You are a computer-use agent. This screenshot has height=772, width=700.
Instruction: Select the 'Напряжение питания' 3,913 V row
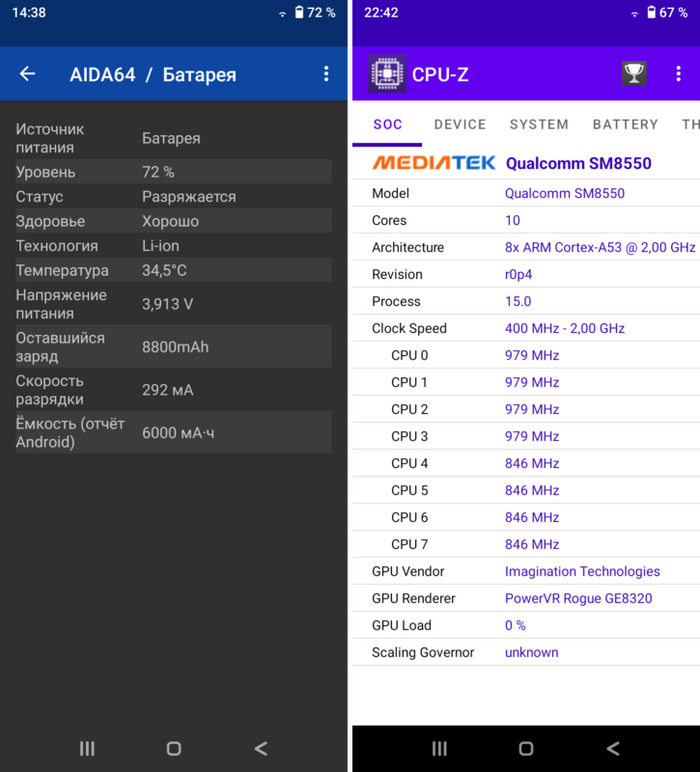point(174,304)
